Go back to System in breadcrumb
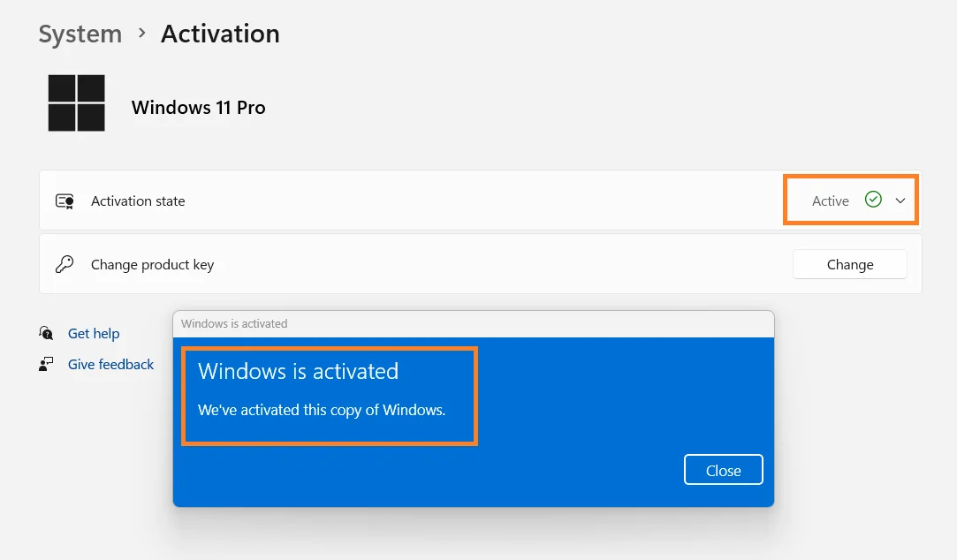Screen dimensions: 957x560 [80, 34]
